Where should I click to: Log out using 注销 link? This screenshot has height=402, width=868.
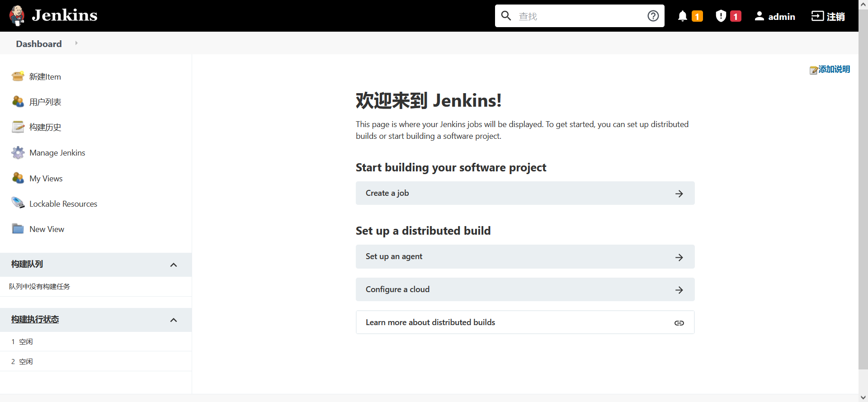836,17
